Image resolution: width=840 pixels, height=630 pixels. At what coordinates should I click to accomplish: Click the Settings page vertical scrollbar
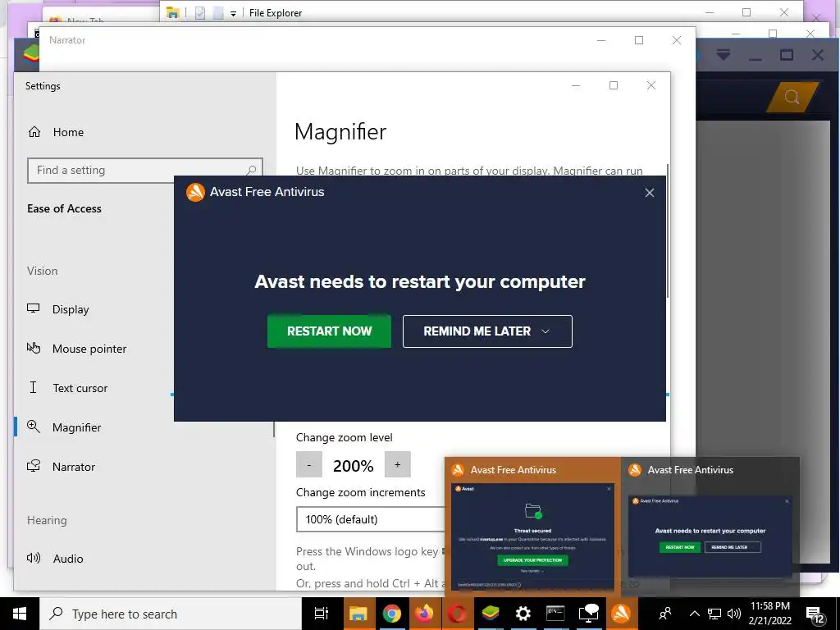[668, 231]
